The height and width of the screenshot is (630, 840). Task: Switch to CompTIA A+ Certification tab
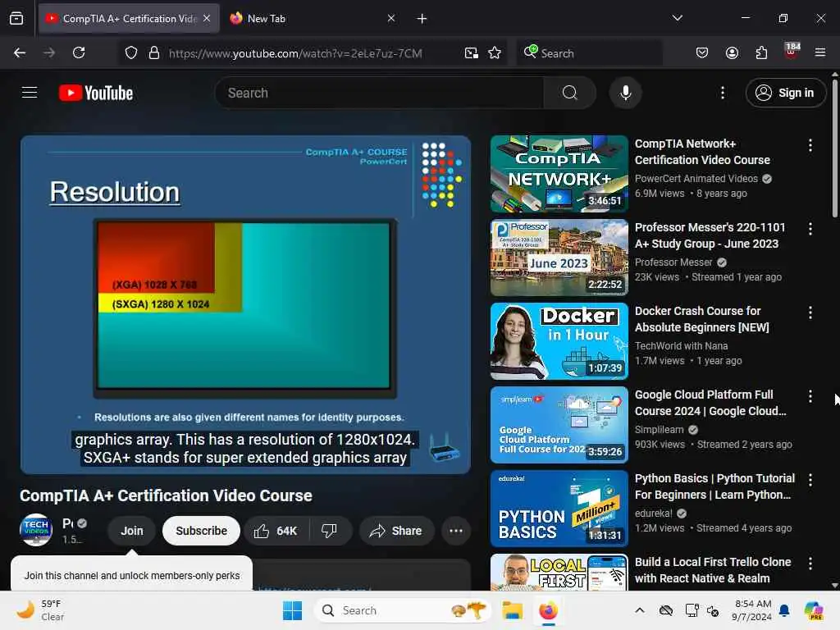point(129,18)
